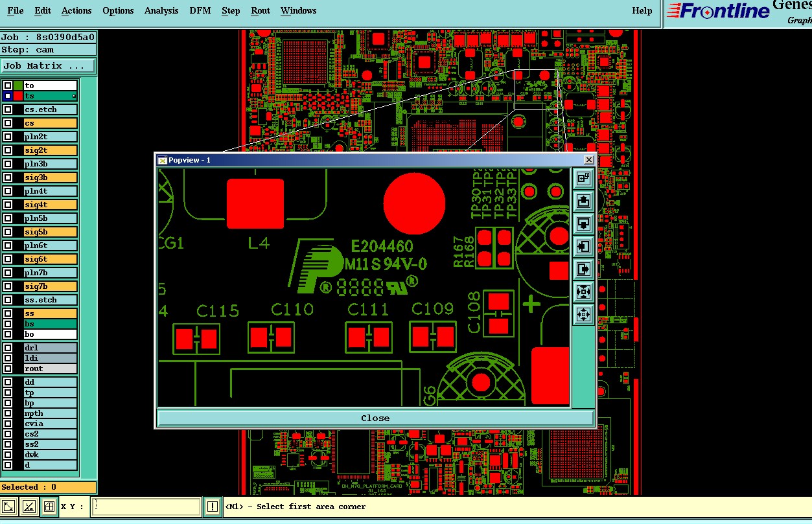Select the bs layer name
The image size is (812, 524).
point(51,324)
